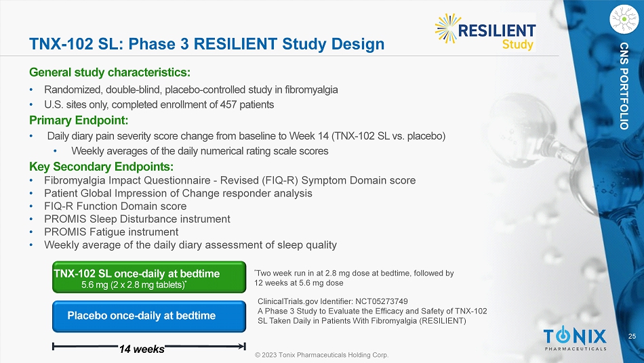Image resolution: width=644 pixels, height=363 pixels.
Task: Select the blue Placebo once-daily at bedtime box
Action: tap(149, 316)
